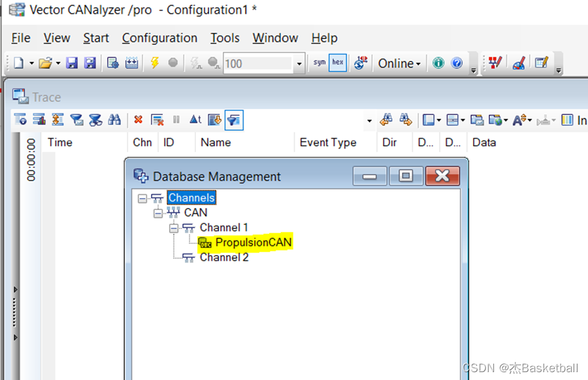This screenshot has width=588, height=380.
Task: Toggle delta time display icon
Action: coord(195,120)
